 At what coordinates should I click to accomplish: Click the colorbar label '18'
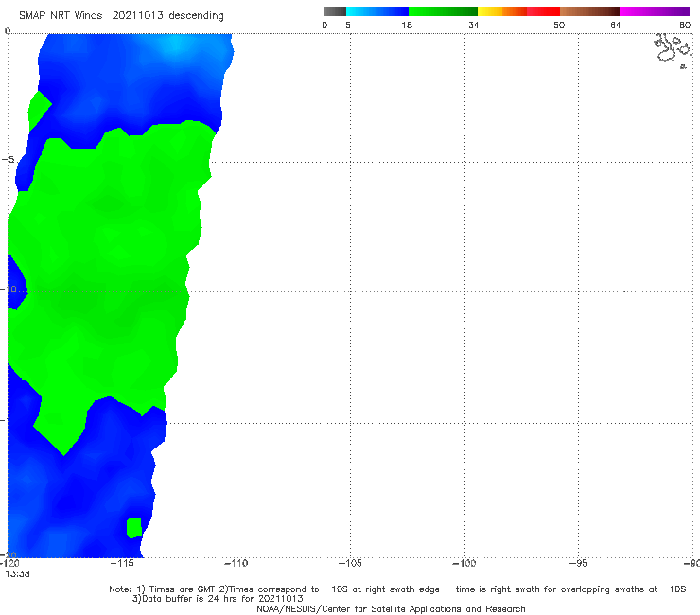point(407,25)
